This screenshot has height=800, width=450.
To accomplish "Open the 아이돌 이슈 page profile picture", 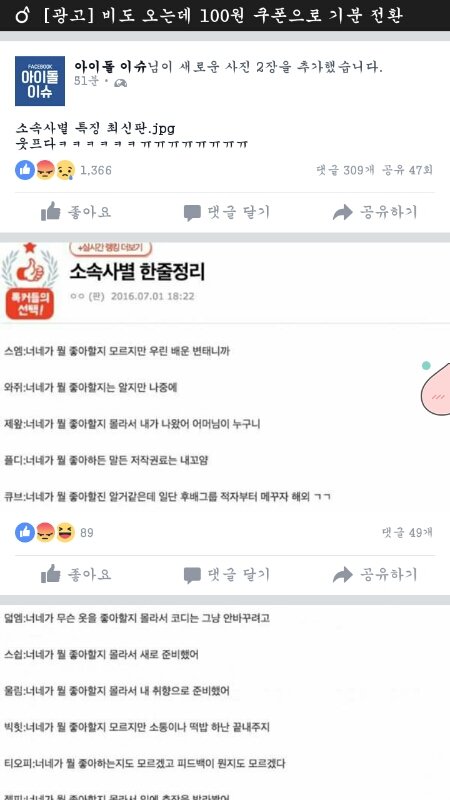I will tap(40, 81).
